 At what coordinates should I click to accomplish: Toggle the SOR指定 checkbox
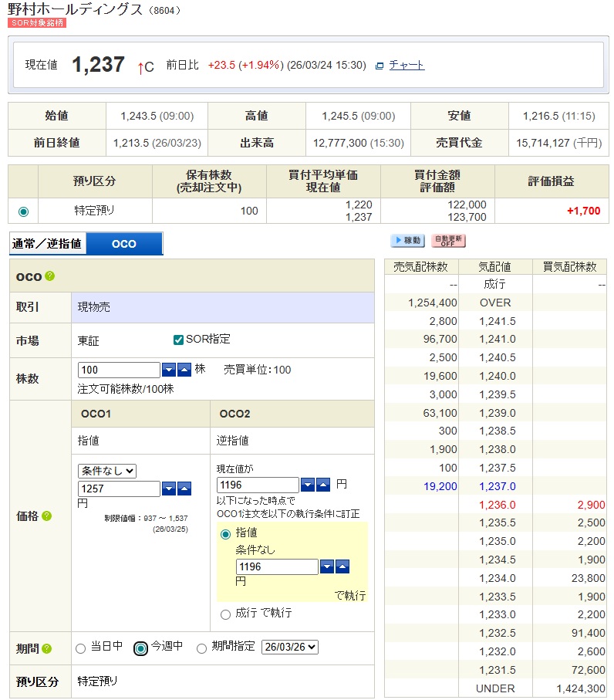coord(178,340)
